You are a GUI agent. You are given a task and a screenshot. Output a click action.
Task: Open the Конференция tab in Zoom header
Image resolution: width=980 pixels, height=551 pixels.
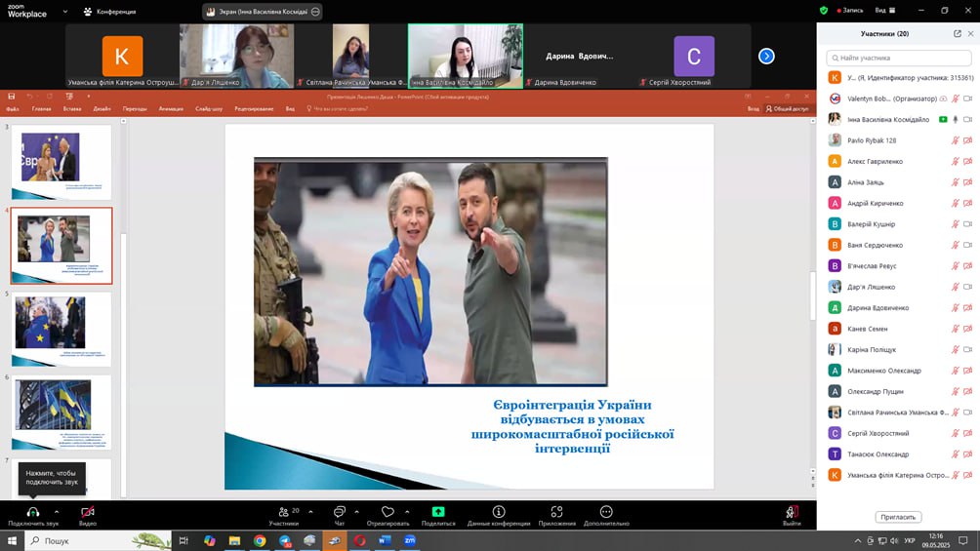pyautogui.click(x=115, y=12)
